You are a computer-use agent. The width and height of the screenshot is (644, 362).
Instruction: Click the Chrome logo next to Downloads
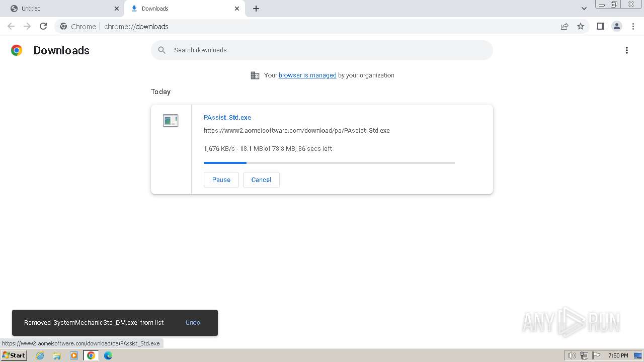17,50
